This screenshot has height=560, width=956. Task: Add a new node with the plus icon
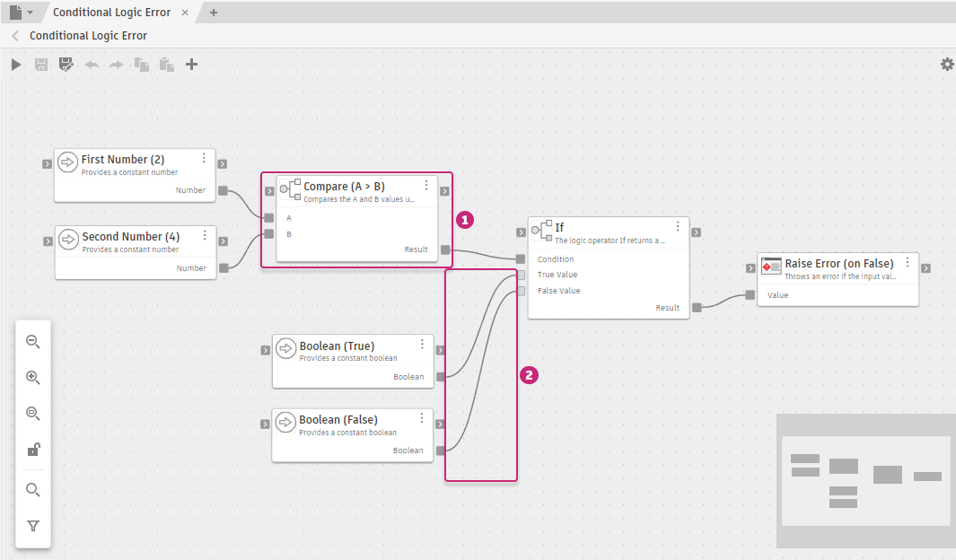[x=191, y=65]
